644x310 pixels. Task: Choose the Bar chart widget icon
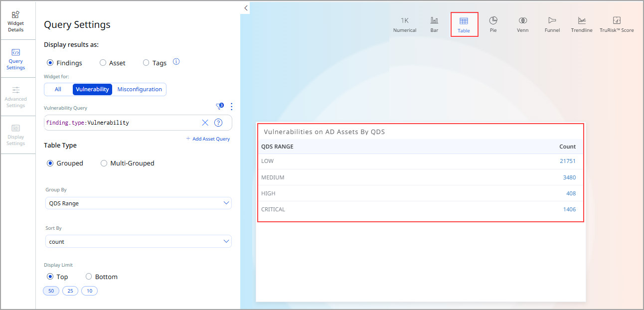434,21
